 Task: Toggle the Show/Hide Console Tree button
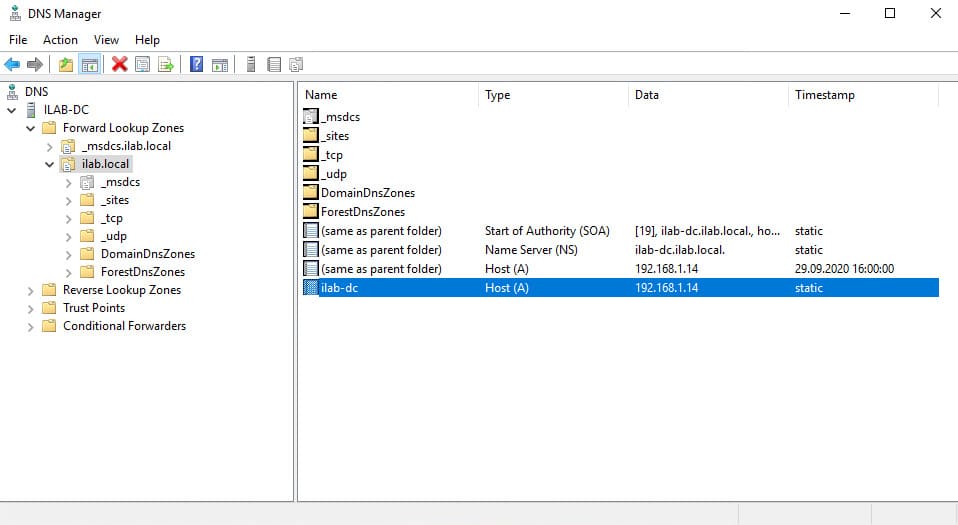90,65
